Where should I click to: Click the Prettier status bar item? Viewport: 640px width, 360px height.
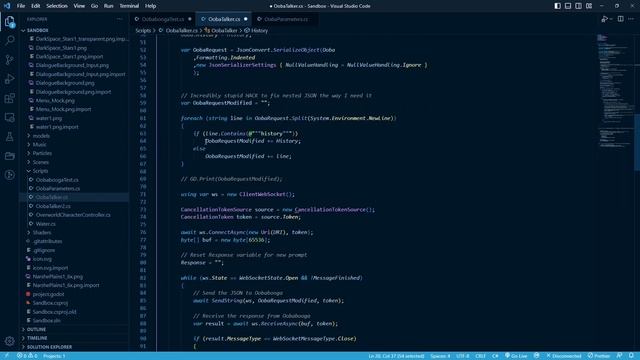[599, 356]
